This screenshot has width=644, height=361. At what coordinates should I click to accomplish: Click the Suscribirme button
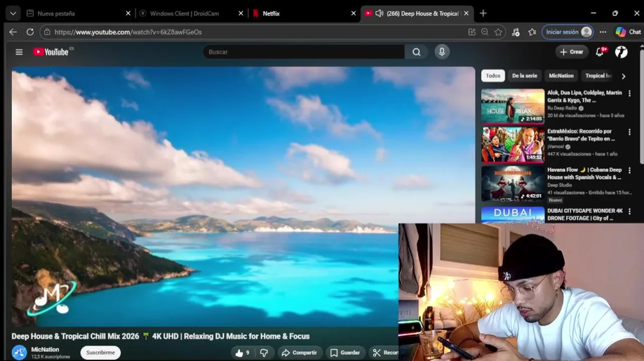101,352
